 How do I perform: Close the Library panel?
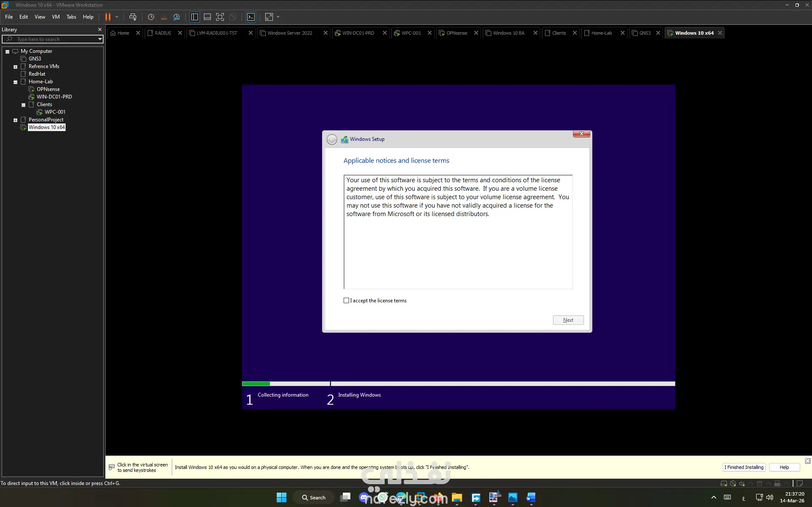coord(100,30)
